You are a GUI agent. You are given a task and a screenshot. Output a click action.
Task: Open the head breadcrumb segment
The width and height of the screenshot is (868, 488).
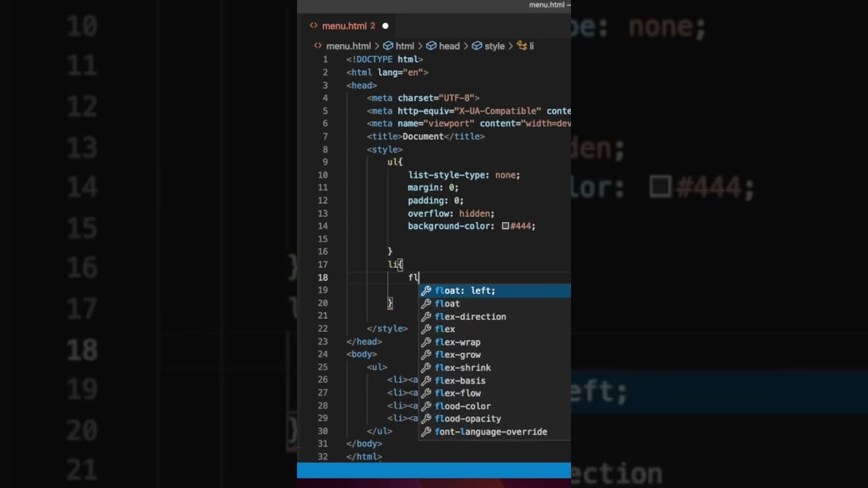(443, 46)
